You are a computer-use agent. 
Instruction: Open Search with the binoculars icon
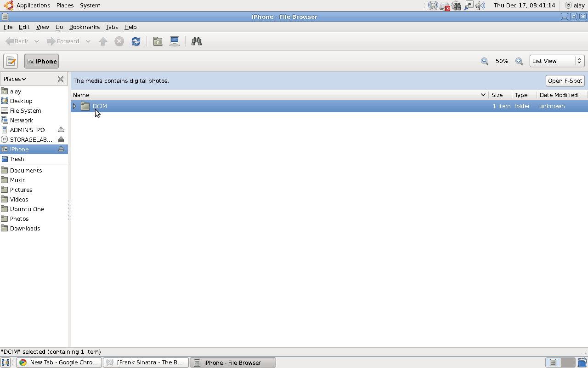tap(197, 41)
